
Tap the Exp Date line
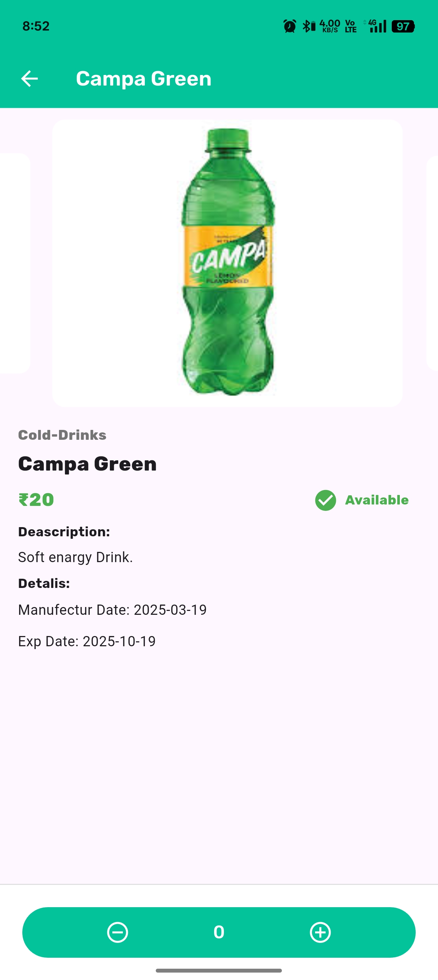tap(87, 641)
